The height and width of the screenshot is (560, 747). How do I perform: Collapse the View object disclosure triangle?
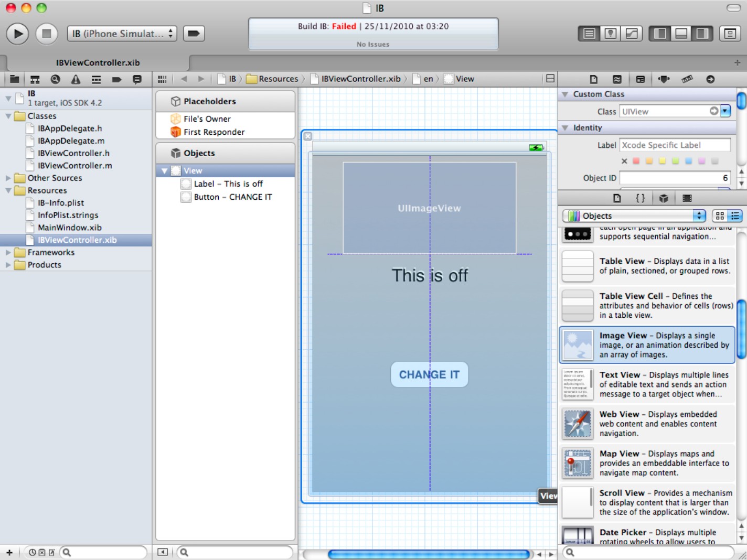[x=164, y=171]
